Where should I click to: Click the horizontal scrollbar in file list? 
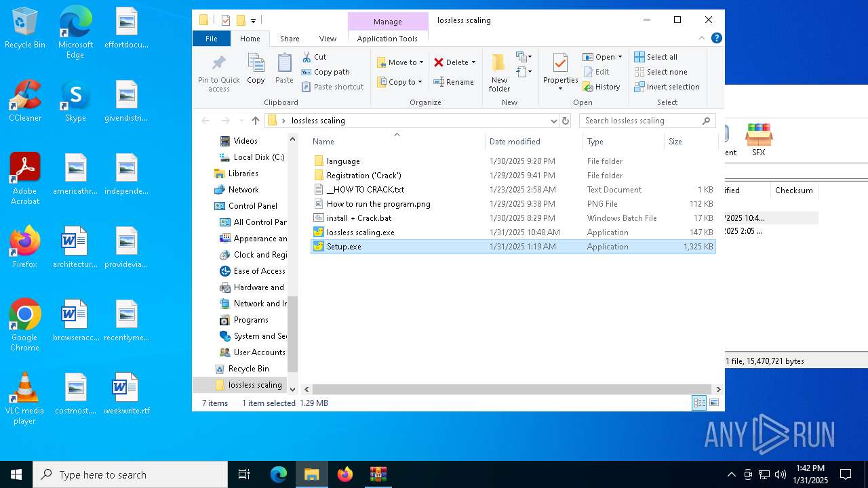pyautogui.click(x=511, y=390)
